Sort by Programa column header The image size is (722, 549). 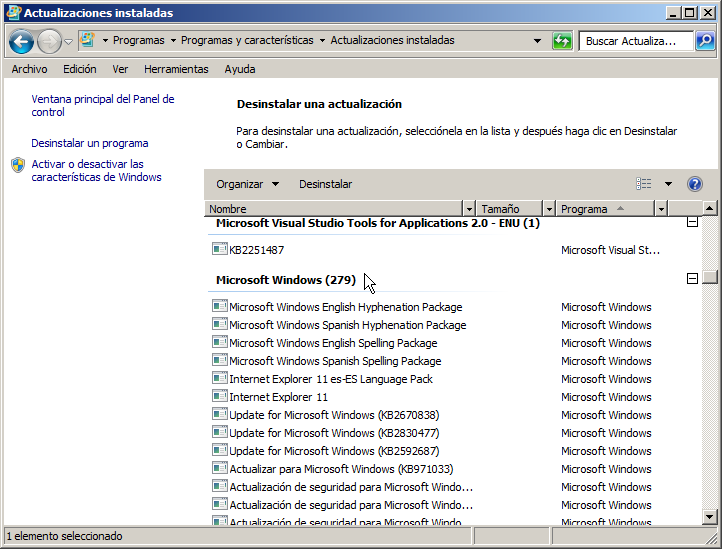tap(605, 209)
